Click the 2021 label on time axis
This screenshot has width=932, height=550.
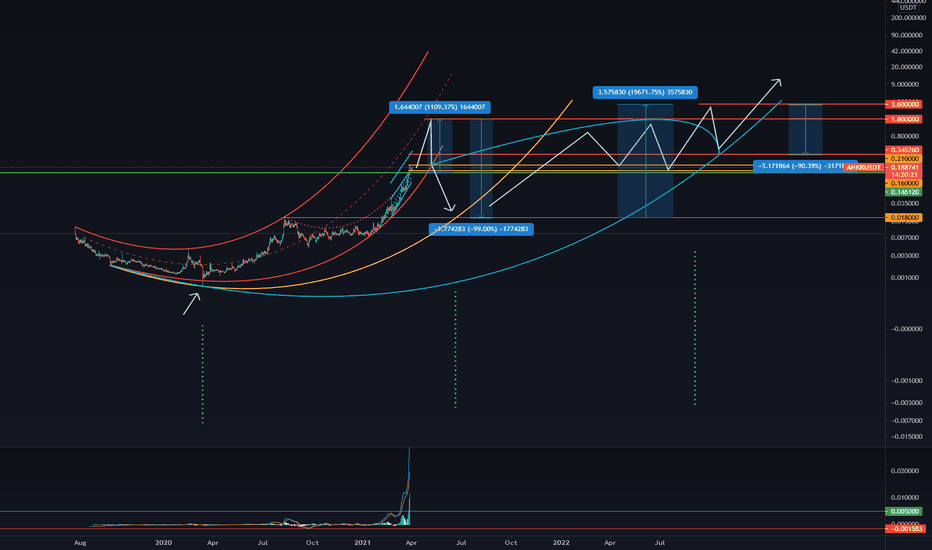click(362, 543)
